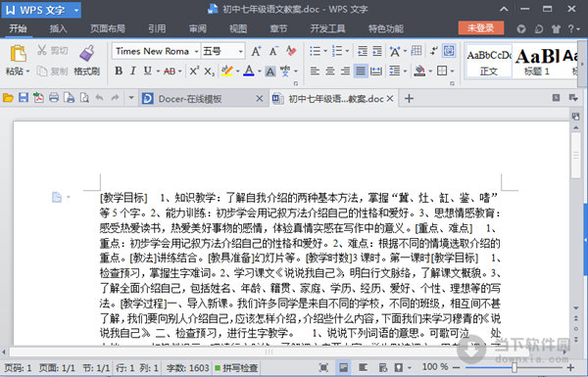Undo the last action

coord(99,98)
